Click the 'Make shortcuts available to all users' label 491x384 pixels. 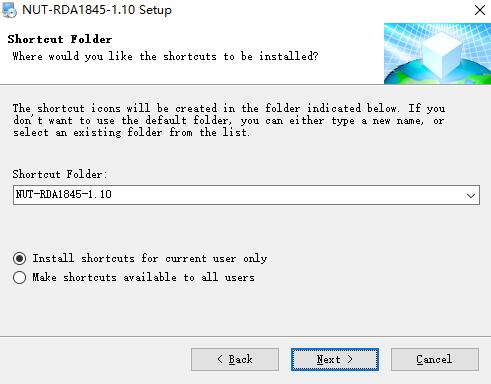tap(143, 277)
